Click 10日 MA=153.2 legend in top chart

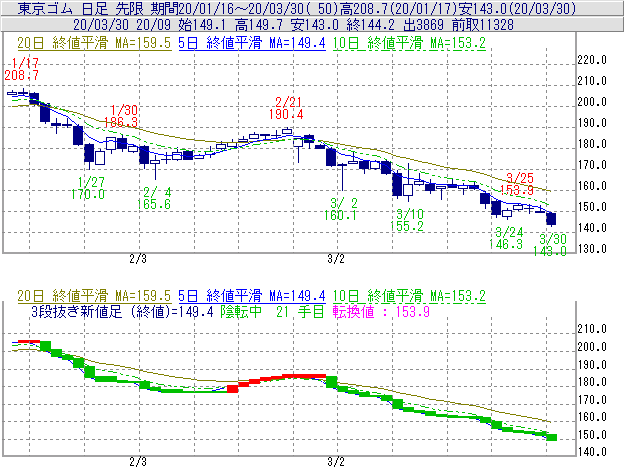coord(414,43)
